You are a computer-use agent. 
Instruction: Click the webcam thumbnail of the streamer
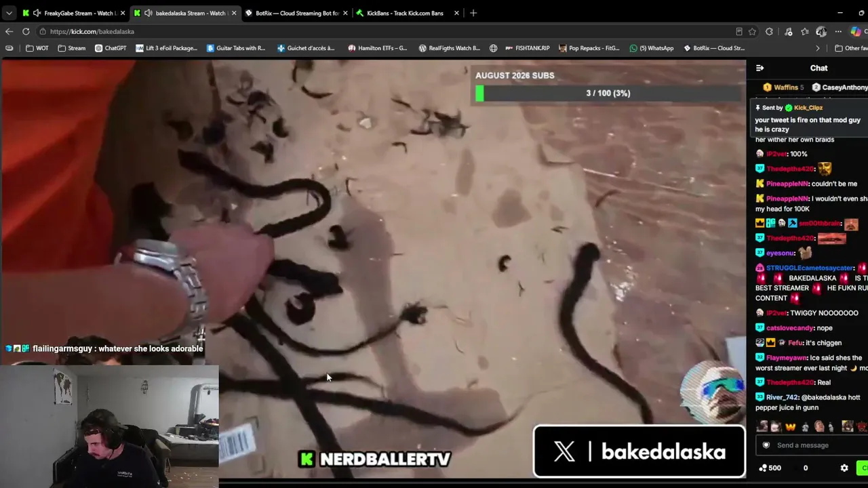click(109, 426)
